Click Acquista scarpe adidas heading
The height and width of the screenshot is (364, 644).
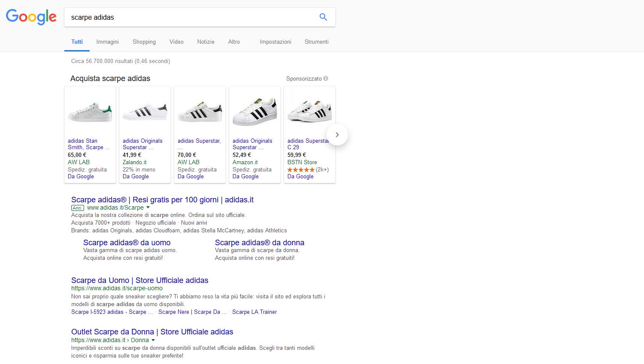click(x=110, y=78)
